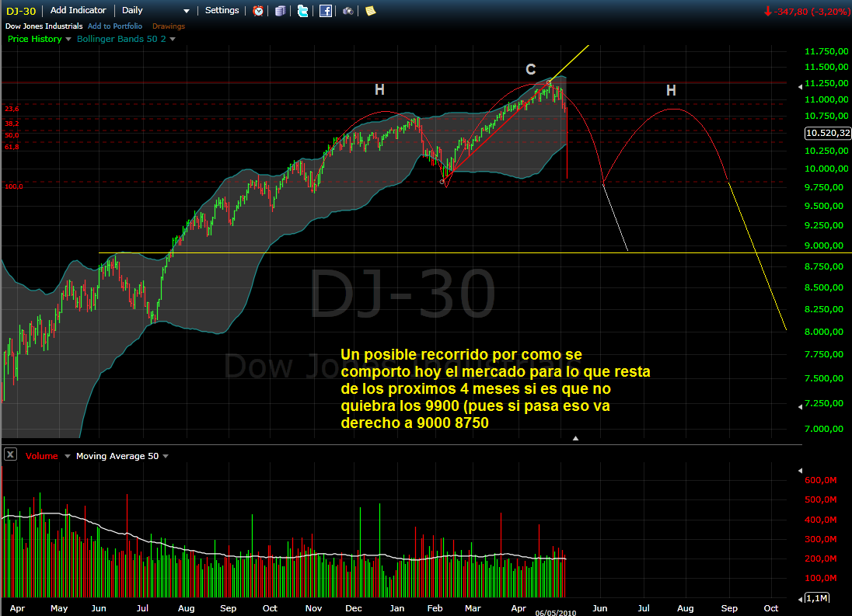Expand the Bollinger Bands 50 2 dropdown
852x616 pixels.
[173, 39]
